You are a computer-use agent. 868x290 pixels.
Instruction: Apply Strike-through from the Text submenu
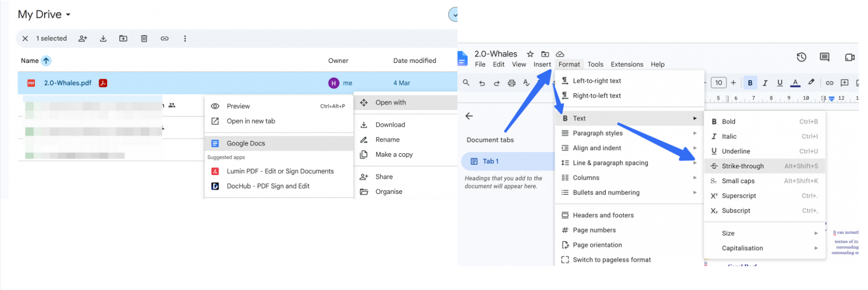point(764,166)
